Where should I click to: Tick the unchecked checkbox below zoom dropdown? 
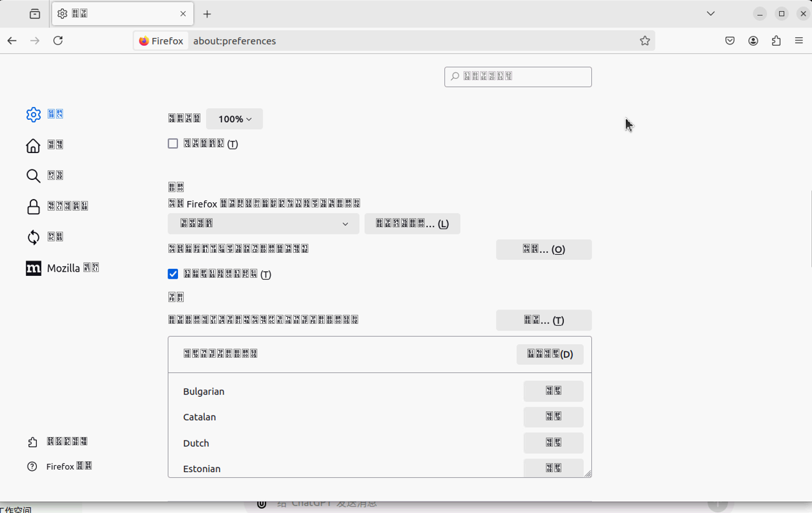[173, 144]
